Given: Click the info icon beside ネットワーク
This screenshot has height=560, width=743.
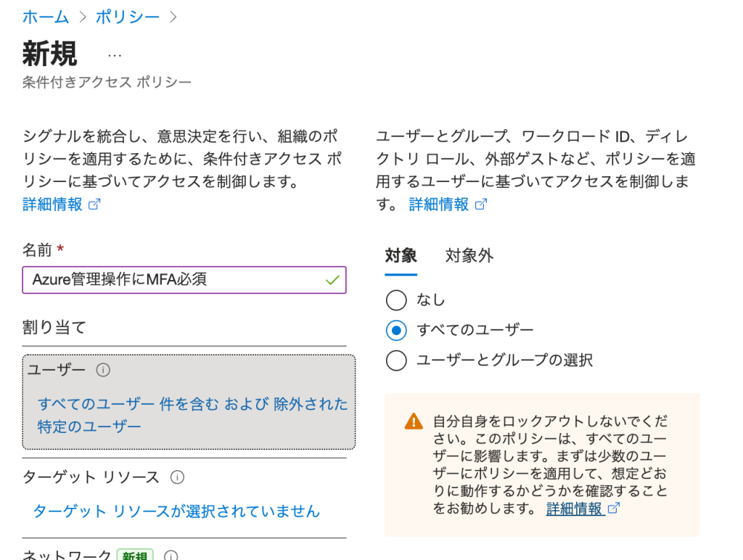Looking at the screenshot, I should pos(171,556).
